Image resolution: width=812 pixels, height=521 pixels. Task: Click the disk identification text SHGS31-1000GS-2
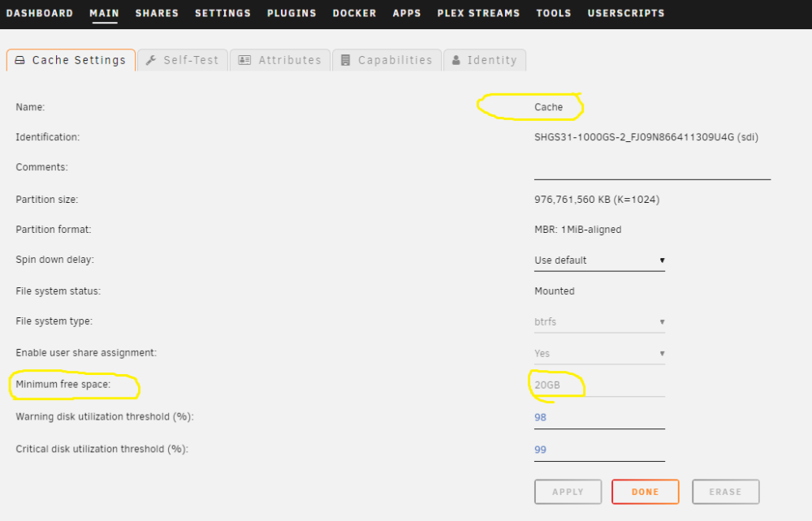click(x=646, y=137)
